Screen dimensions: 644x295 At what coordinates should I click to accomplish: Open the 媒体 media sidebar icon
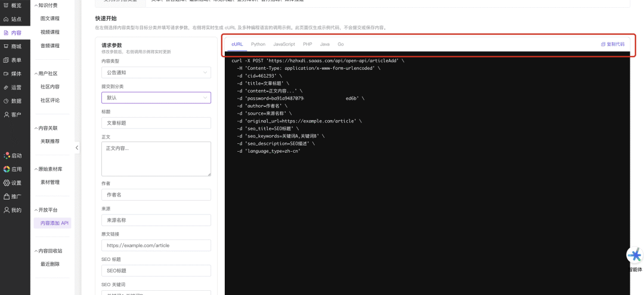[x=6, y=73]
